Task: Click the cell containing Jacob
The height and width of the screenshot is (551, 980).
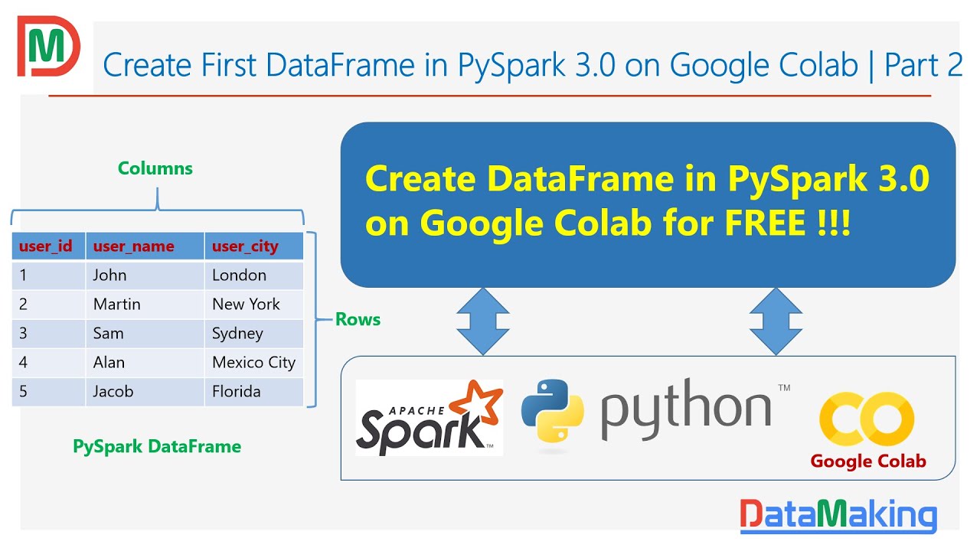Action: click(145, 392)
